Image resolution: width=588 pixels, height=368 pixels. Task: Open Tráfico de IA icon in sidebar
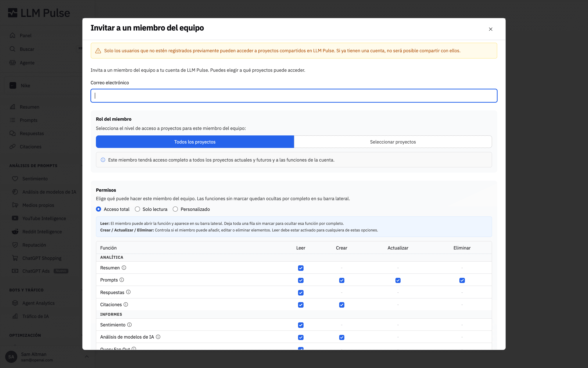pos(15,316)
